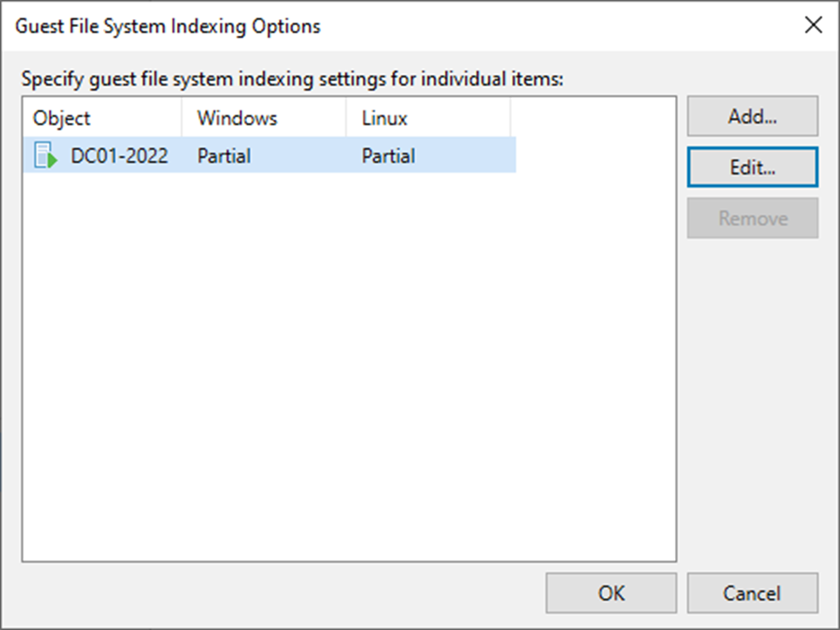Edit indexing settings for DC01-2022
Screen dimensions: 840x630
pyautogui.click(x=752, y=167)
